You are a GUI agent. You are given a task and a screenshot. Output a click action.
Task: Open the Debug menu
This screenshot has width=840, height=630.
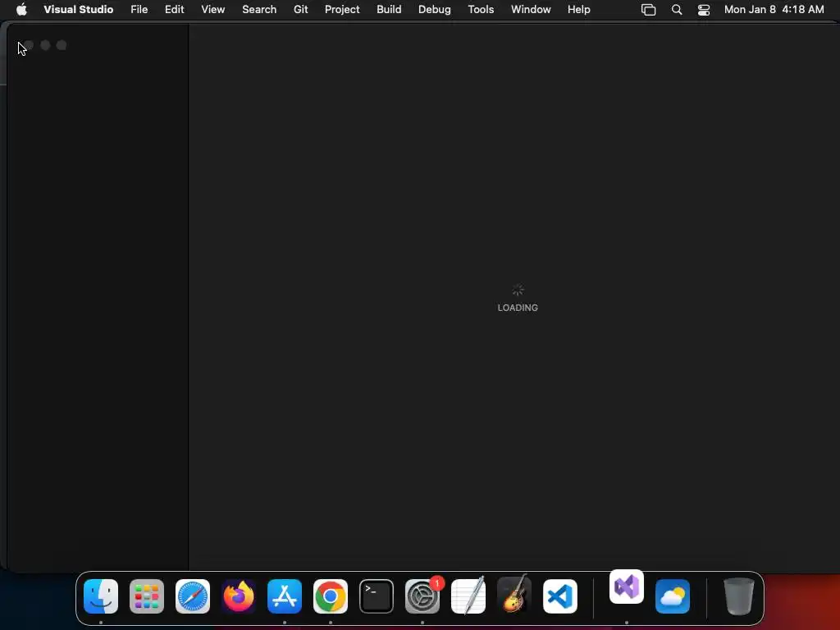click(435, 10)
